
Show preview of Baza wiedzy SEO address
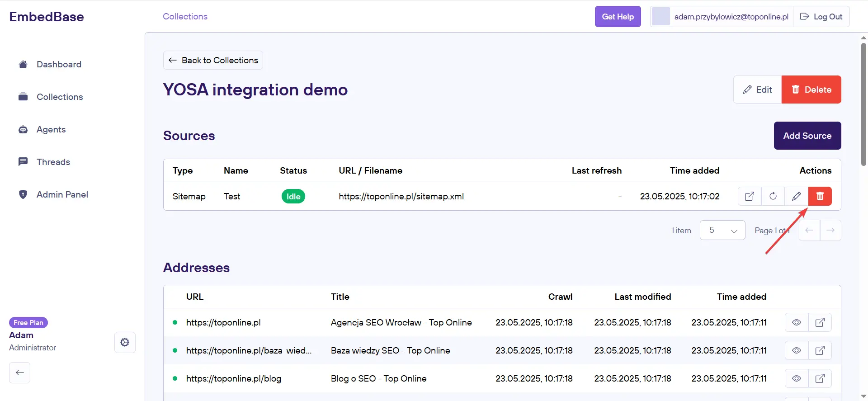pos(797,350)
